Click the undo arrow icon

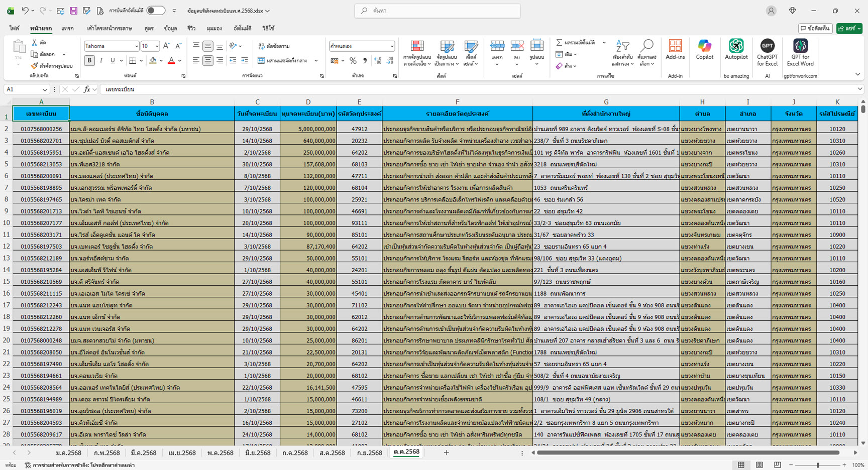[25, 11]
